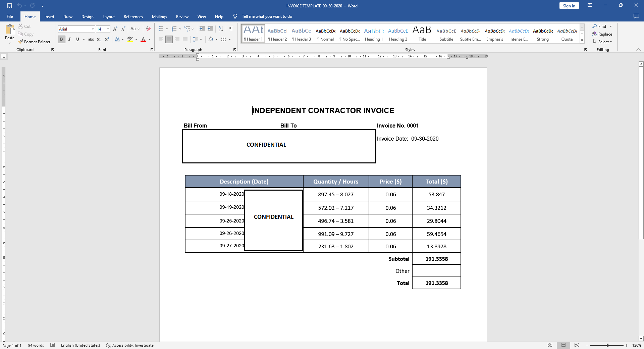This screenshot has width=644, height=349.
Task: Switch to the Review tab
Action: pyautogui.click(x=182, y=16)
